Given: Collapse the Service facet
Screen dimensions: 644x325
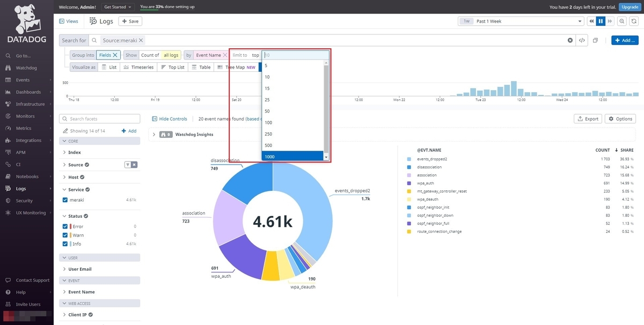Looking at the screenshot, I should click(x=64, y=189).
